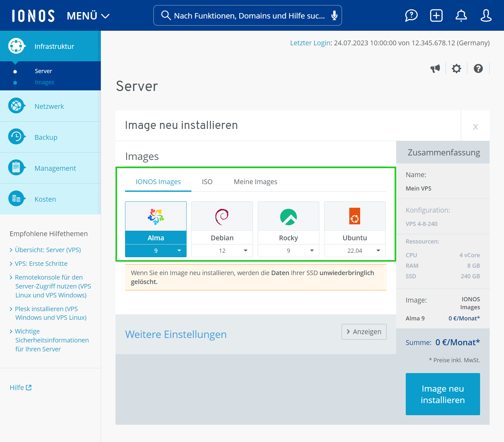Viewport: 504px width, 442px height.
Task: Open the Rocky version 9 dropdown
Action: (x=288, y=251)
